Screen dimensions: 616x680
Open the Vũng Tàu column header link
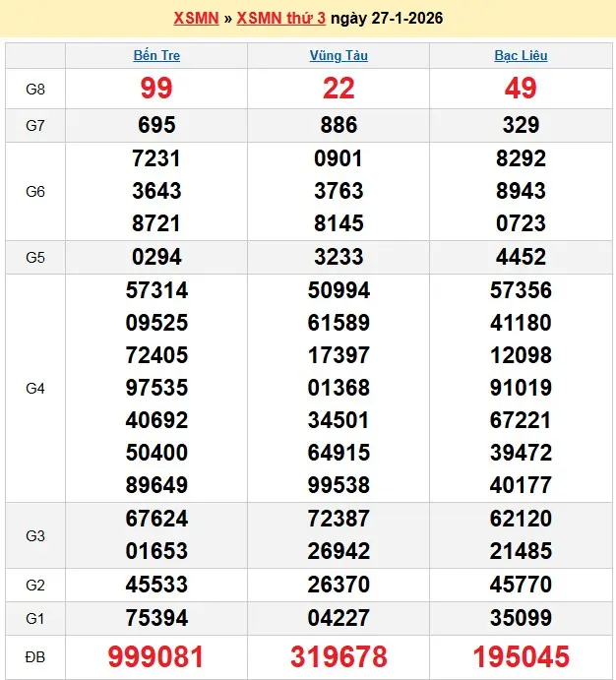[339, 56]
